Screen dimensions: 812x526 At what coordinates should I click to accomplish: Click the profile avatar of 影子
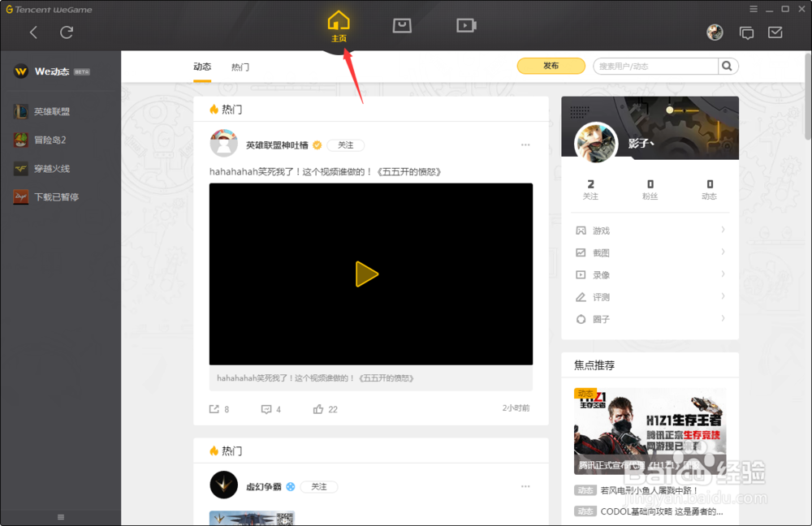tap(596, 144)
